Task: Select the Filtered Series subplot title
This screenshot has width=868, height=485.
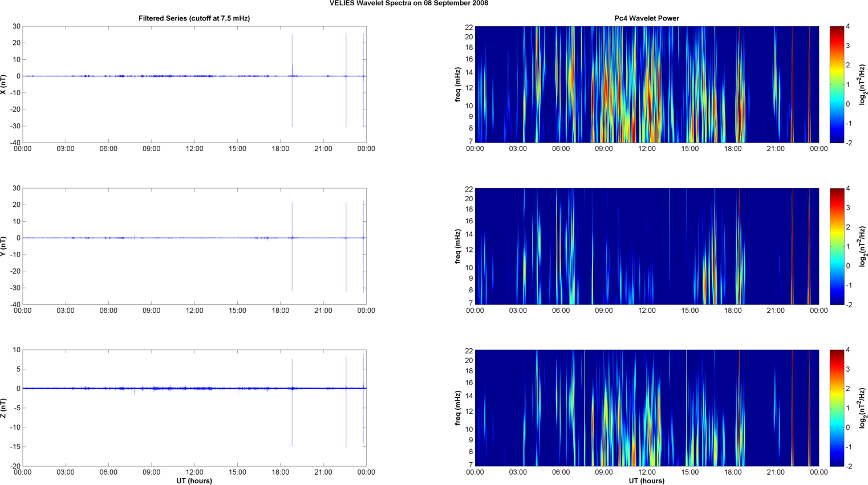Action: pos(194,18)
